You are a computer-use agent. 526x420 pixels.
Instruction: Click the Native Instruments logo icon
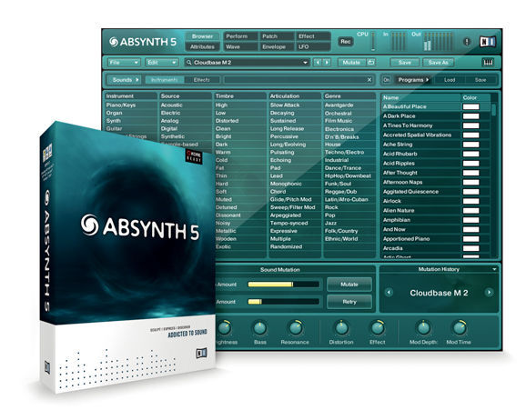488,42
